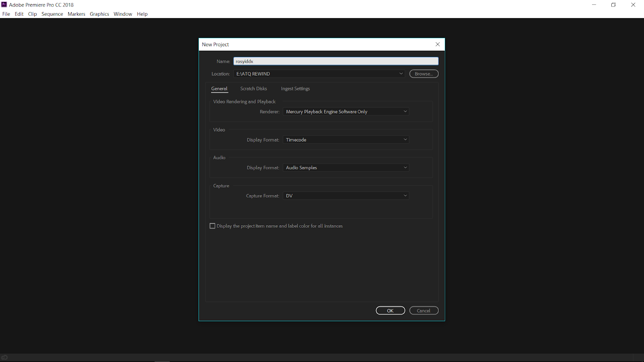Click the project Name input field
The height and width of the screenshot is (362, 644).
click(336, 61)
